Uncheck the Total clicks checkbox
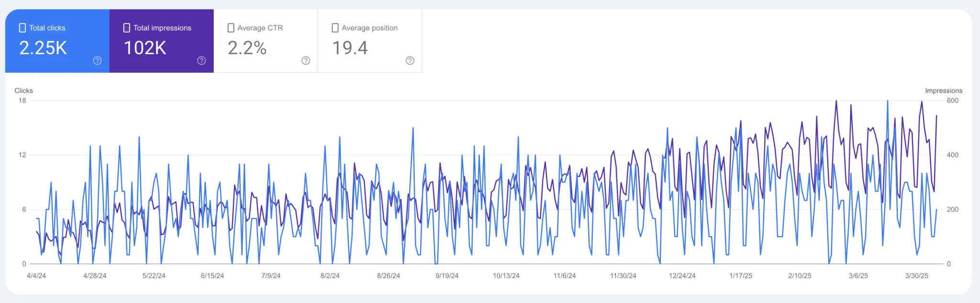 pos(22,28)
